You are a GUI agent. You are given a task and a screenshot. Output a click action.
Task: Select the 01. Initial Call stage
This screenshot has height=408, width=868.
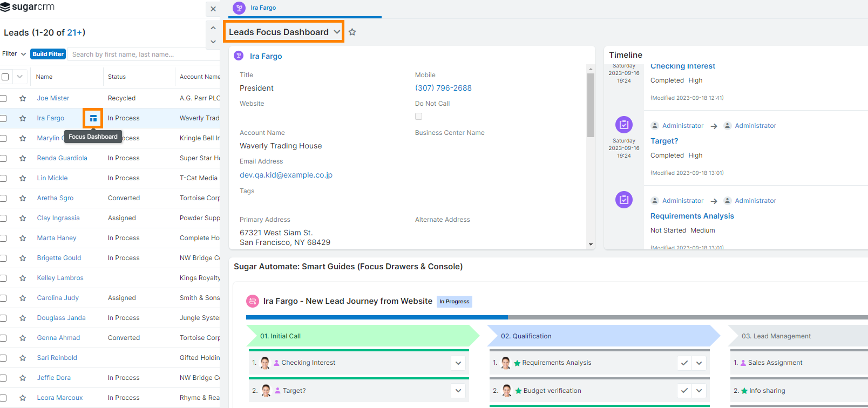363,336
